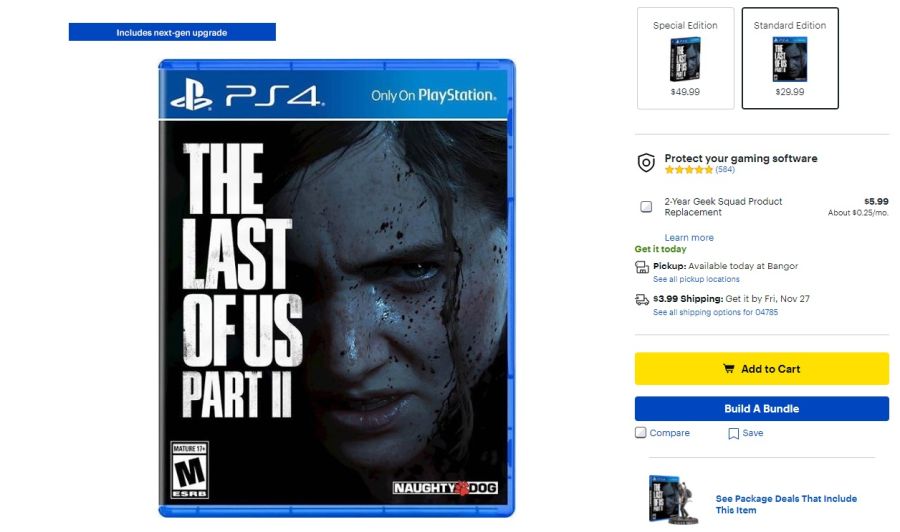Open the package deal figurine image
900x532 pixels.
click(x=673, y=499)
